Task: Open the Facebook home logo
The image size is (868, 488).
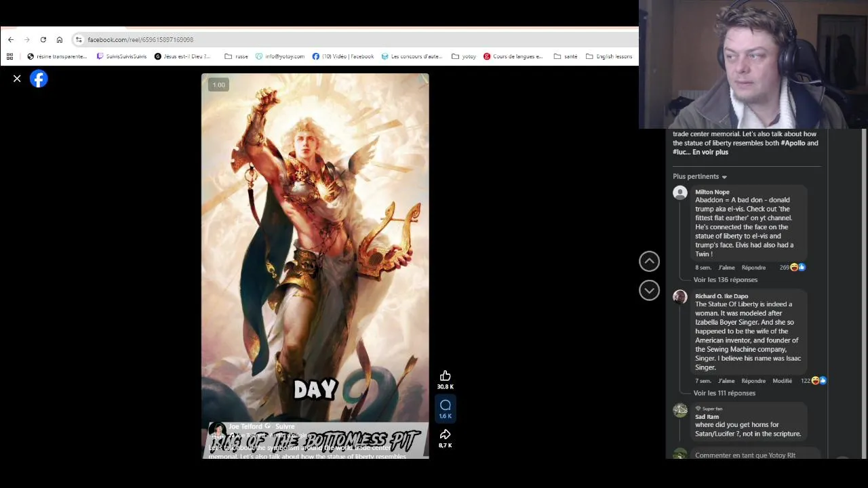Action: (x=39, y=79)
